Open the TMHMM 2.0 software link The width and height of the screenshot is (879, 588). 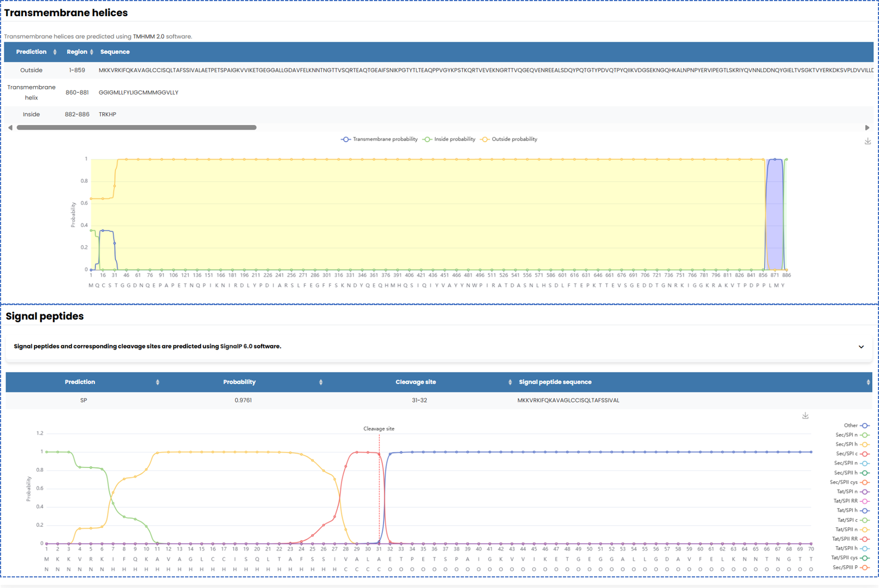148,37
